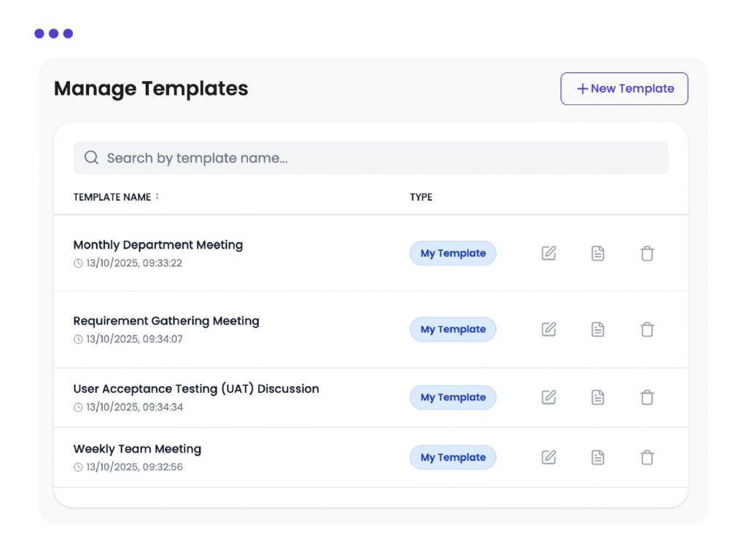
Task: Delete the User Acceptance Testing template
Action: 647,397
